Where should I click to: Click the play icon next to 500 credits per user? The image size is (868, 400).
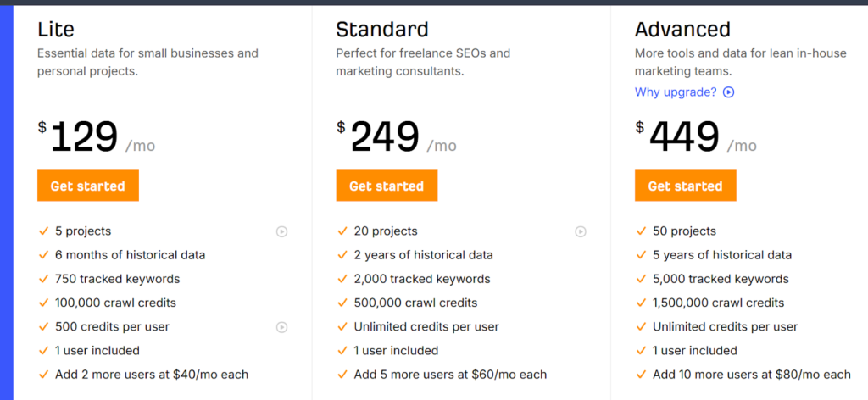click(281, 327)
